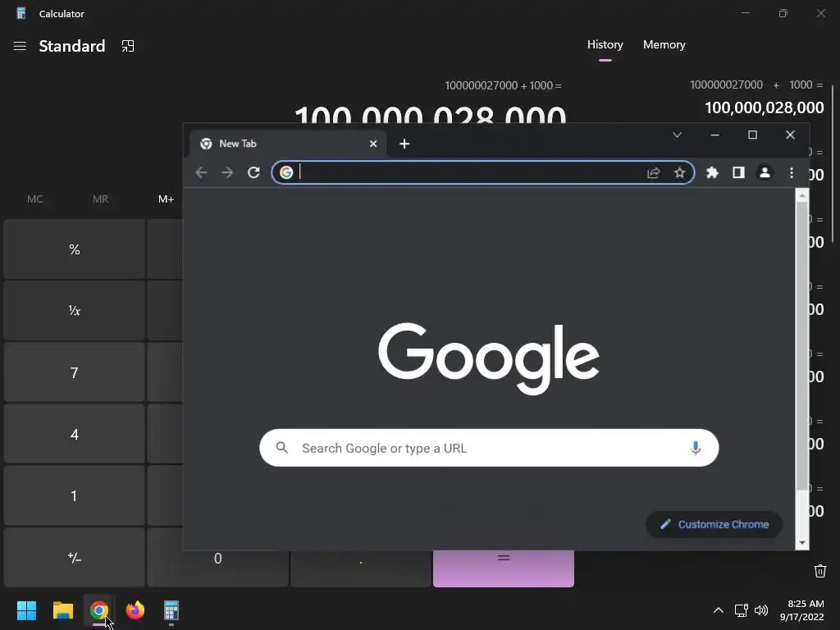Click Chrome scrollbar down arrow
Image resolution: width=840 pixels, height=630 pixels.
point(802,543)
